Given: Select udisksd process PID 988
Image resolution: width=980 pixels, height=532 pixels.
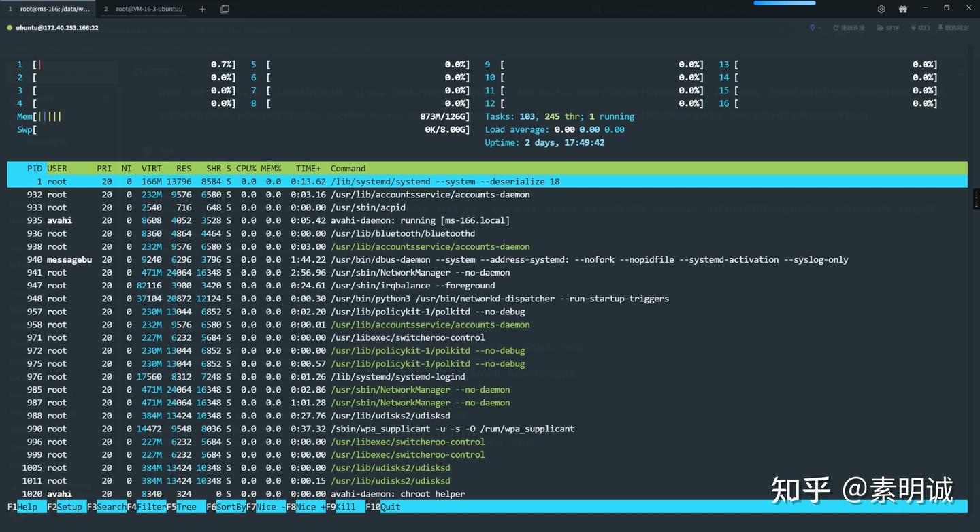Looking at the screenshot, I should [487, 416].
